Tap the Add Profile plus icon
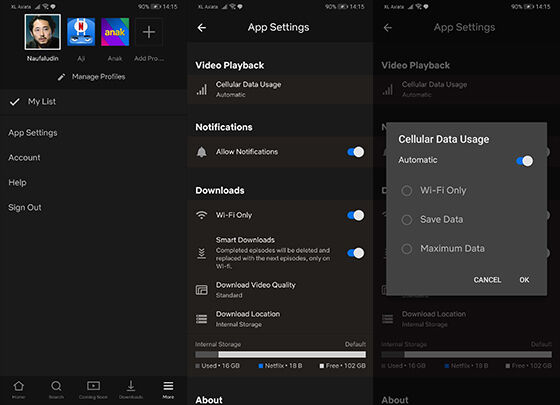This screenshot has width=560, height=405. pyautogui.click(x=149, y=32)
